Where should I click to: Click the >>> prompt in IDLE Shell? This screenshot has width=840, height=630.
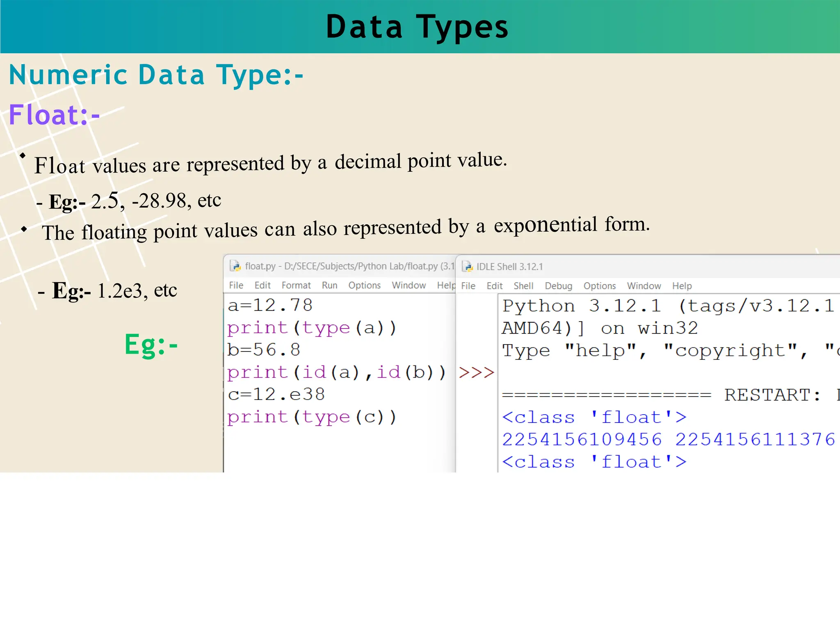476,372
